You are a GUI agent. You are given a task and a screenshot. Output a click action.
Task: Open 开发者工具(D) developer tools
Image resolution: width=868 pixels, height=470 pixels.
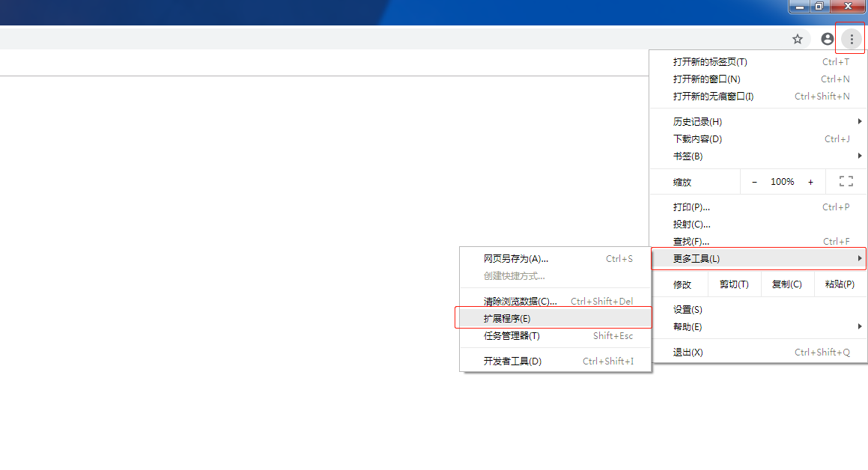(555, 361)
